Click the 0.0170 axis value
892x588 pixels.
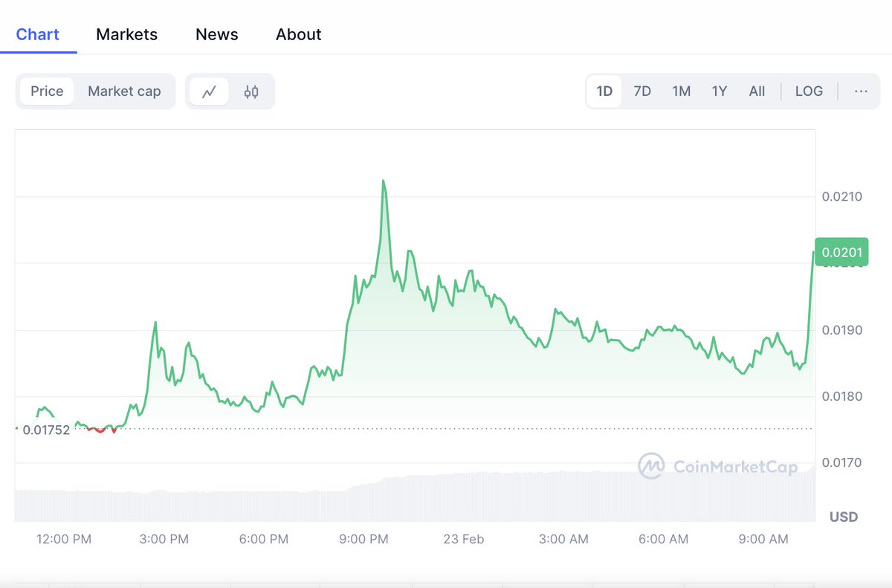841,463
